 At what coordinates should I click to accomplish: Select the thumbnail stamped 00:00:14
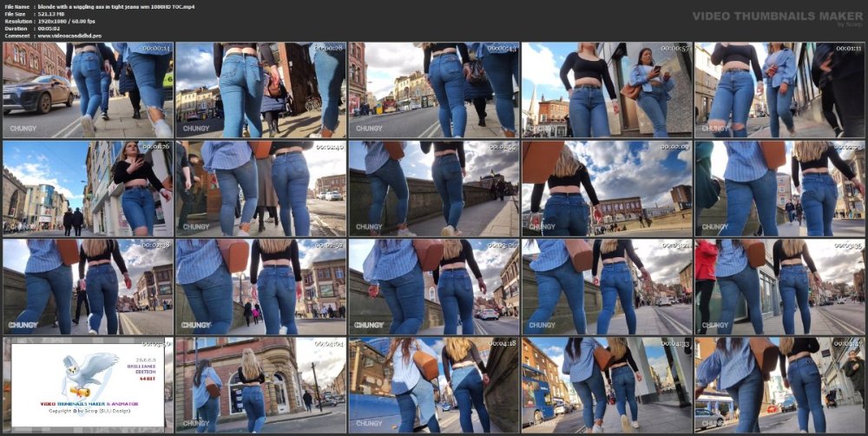88,89
